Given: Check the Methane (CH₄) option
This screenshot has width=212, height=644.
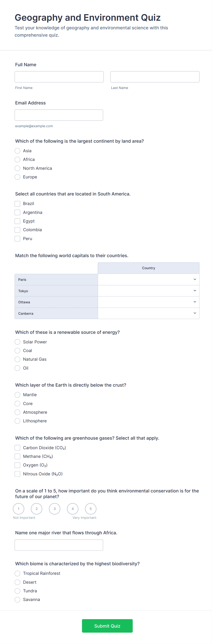Looking at the screenshot, I should (17, 456).
